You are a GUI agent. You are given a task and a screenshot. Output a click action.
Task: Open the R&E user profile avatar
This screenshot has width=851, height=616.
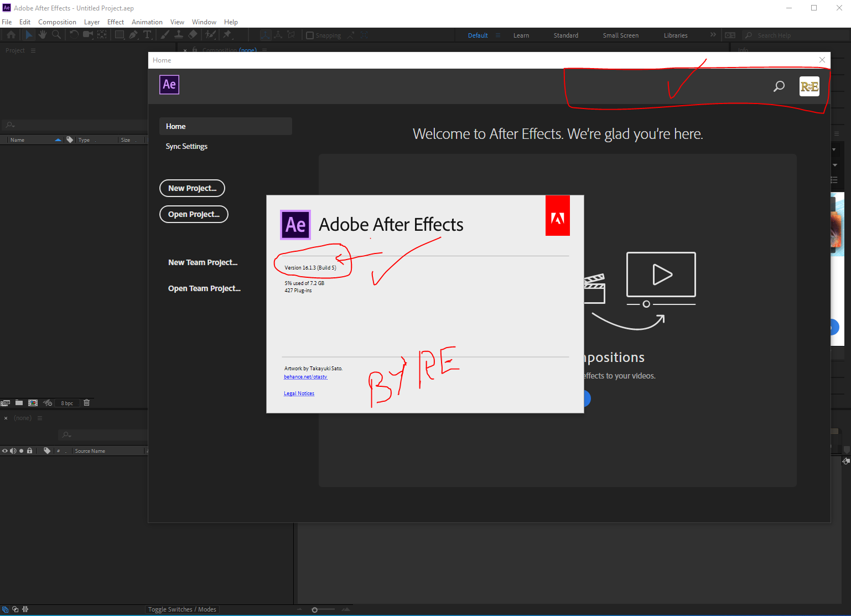click(x=810, y=86)
